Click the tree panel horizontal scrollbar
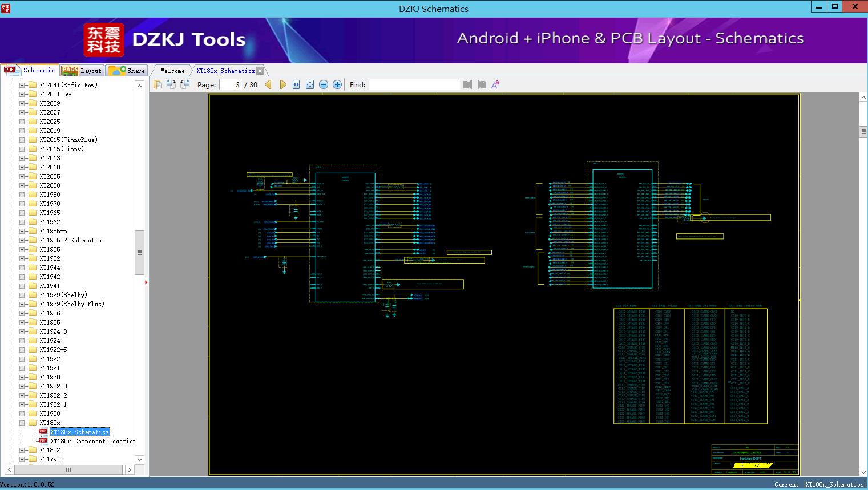Image resolution: width=868 pixels, height=490 pixels. [x=68, y=469]
